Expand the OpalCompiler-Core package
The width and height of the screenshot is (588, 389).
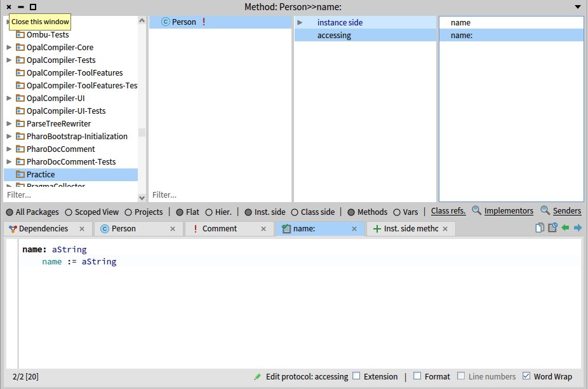9,48
